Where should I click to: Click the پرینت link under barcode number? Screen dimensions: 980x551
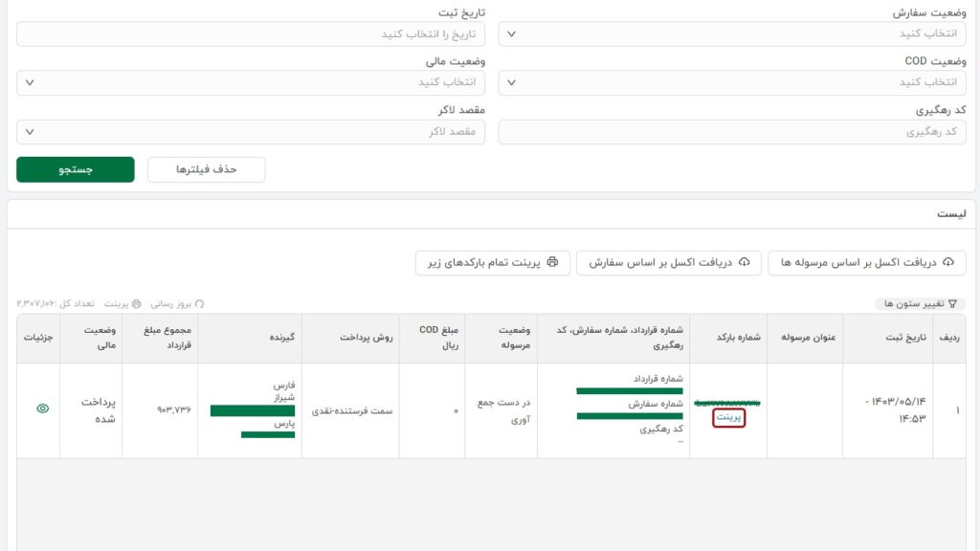[728, 418]
